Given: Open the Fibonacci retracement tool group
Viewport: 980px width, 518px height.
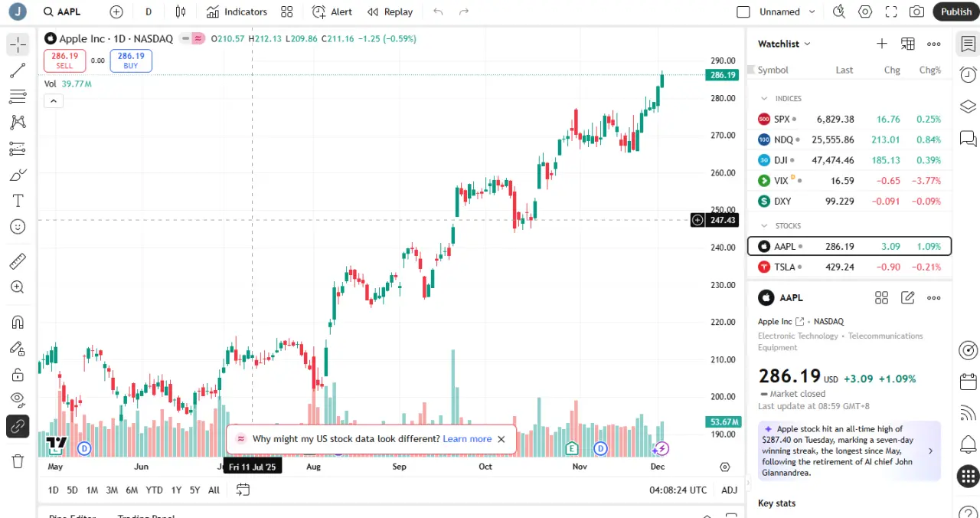Looking at the screenshot, I should pyautogui.click(x=18, y=97).
